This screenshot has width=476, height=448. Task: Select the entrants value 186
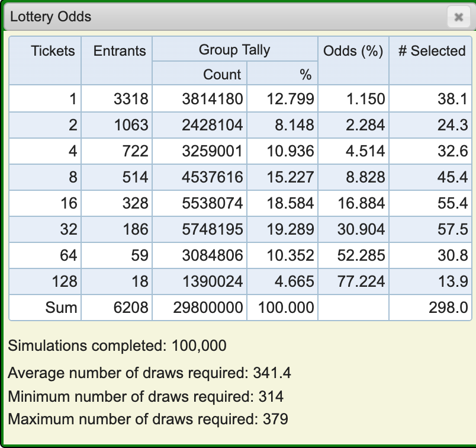(136, 229)
